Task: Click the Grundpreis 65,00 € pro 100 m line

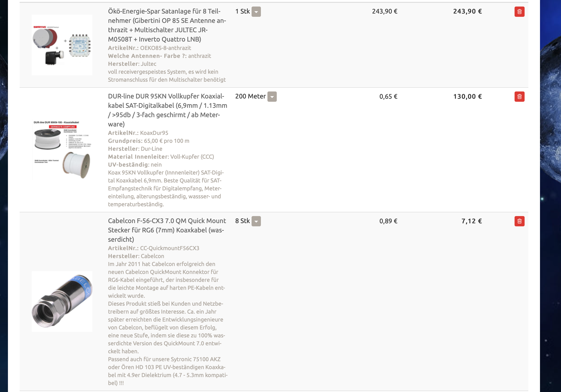Action: [x=149, y=141]
